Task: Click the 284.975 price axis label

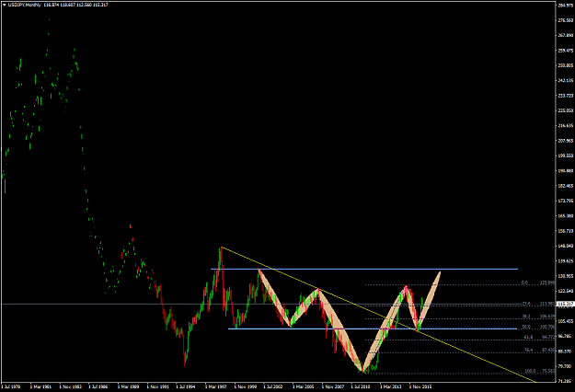Action: tap(566, 6)
